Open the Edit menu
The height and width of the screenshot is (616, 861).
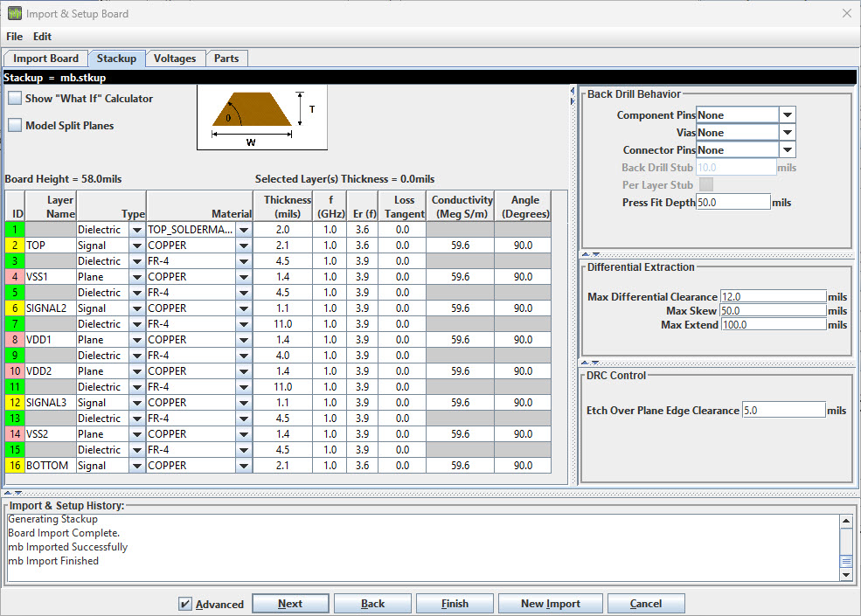click(42, 37)
